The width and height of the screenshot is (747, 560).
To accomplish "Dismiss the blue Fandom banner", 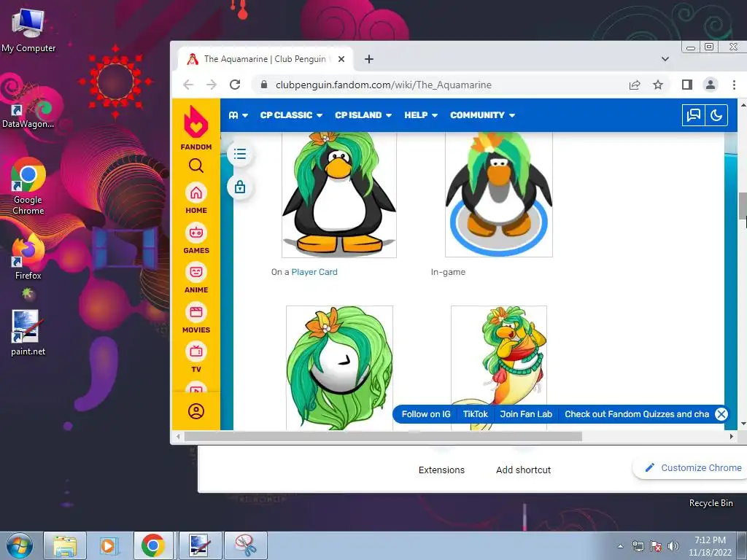I will (721, 414).
